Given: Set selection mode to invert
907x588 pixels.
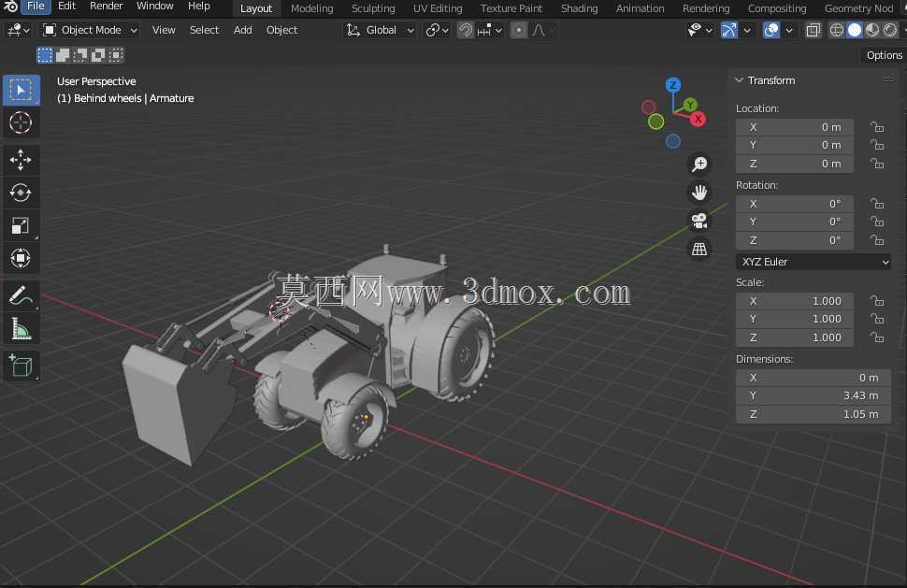Looking at the screenshot, I should pos(98,55).
